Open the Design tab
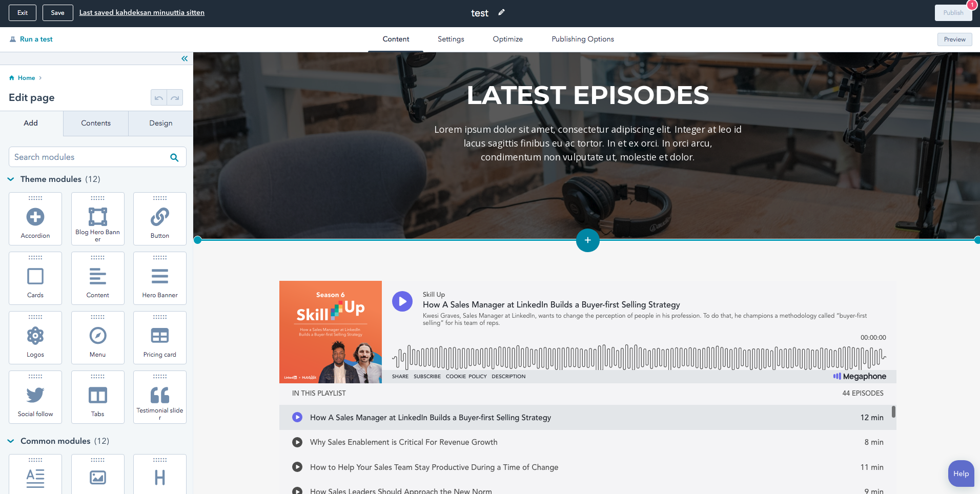This screenshot has height=494, width=980. 161,123
